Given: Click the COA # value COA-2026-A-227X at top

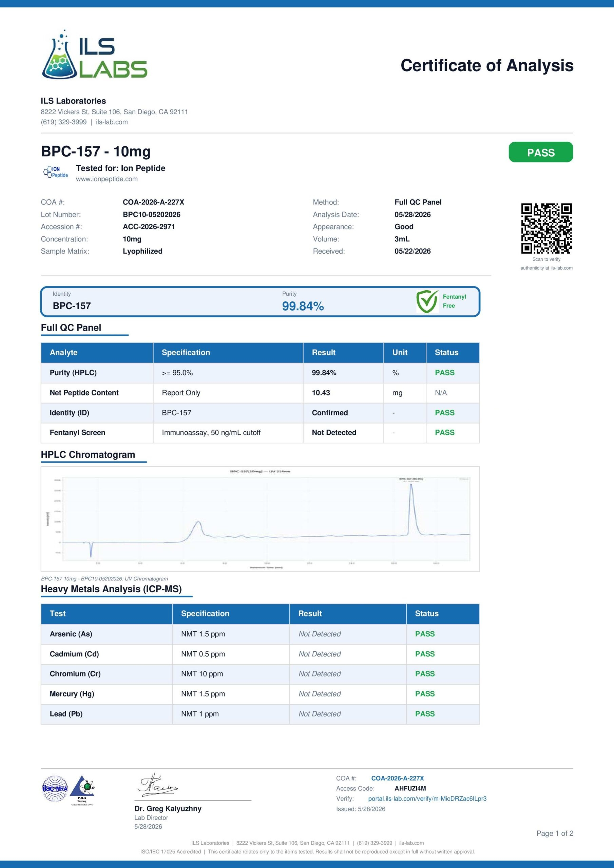Looking at the screenshot, I should click(153, 202).
